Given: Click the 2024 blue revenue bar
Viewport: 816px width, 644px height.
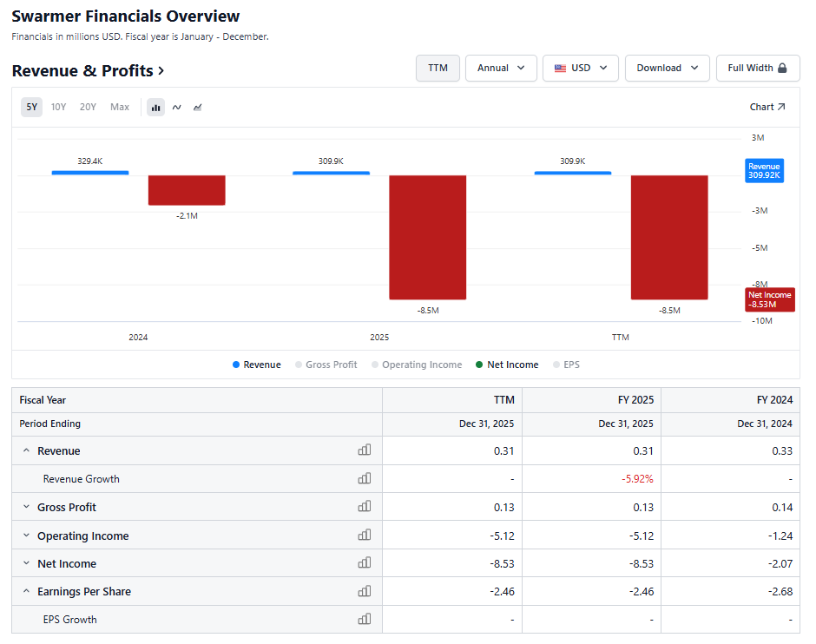Looking at the screenshot, I should (x=90, y=173).
